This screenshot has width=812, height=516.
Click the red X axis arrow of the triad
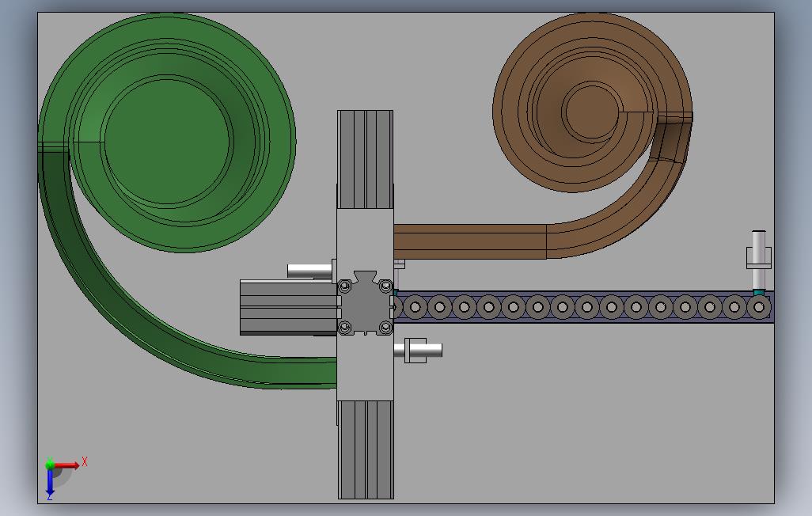66,465
